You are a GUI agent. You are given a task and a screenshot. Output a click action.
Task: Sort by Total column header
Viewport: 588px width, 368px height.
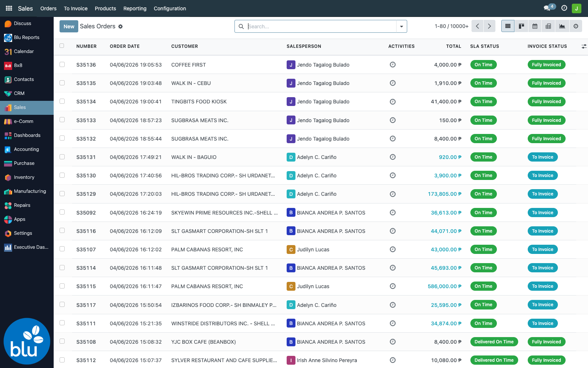point(453,46)
